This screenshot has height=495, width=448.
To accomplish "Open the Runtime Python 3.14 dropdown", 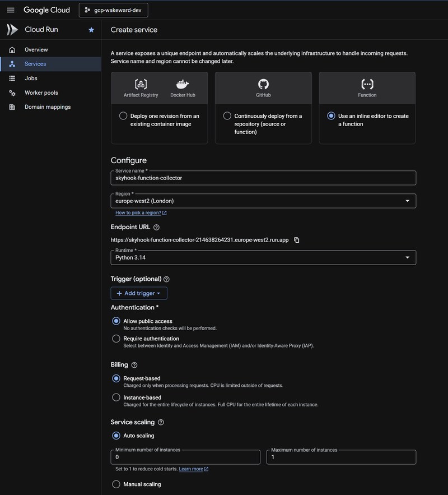I will pyautogui.click(x=263, y=257).
